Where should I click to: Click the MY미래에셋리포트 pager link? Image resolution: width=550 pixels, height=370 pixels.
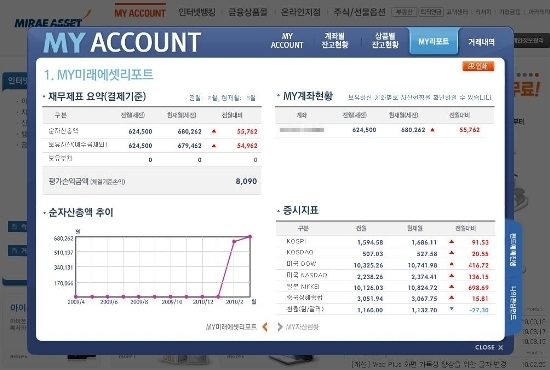231,327
